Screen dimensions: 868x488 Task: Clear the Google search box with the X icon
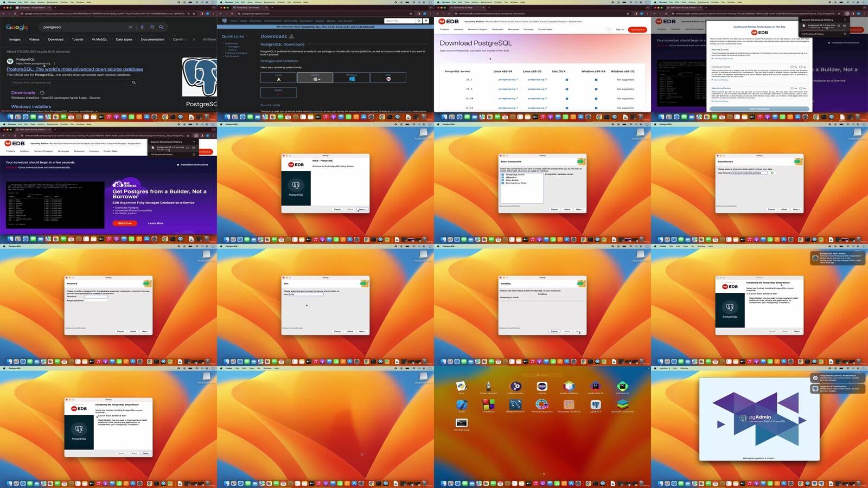[130, 27]
